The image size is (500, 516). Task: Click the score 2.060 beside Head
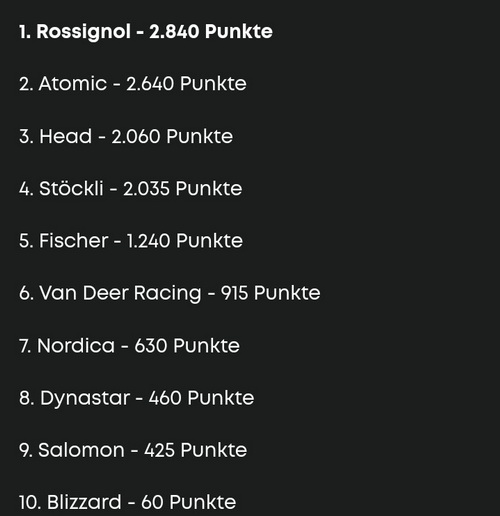pos(136,136)
